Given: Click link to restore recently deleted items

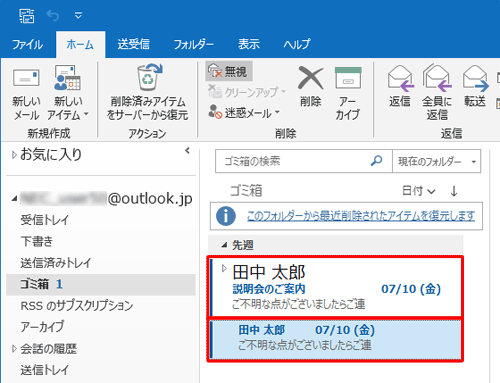Looking at the screenshot, I should coord(361,216).
